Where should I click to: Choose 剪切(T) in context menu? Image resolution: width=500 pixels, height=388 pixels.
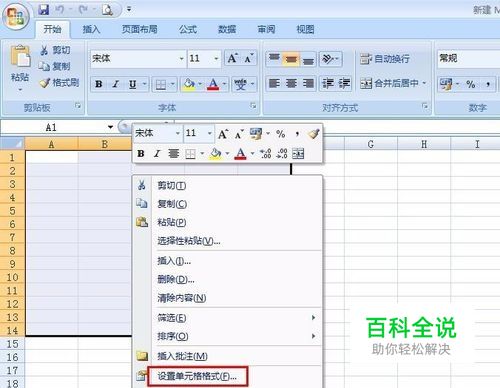pos(228,185)
